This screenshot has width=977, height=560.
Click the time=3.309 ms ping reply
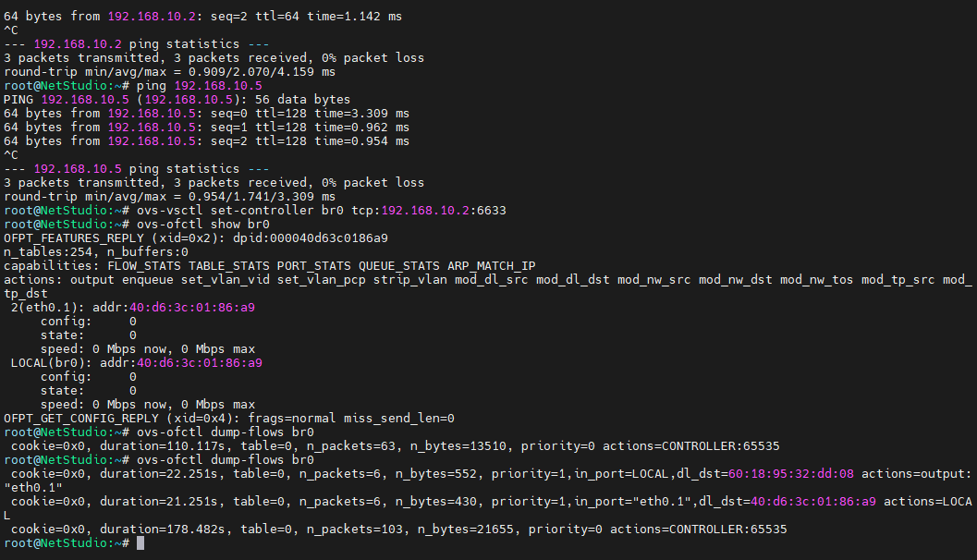[361, 113]
